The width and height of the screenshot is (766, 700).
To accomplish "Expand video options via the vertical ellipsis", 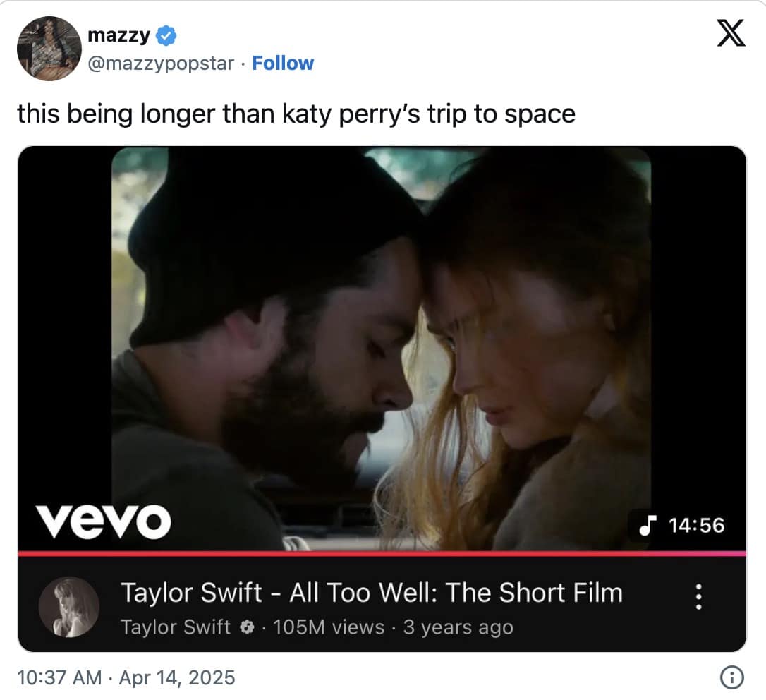I will [x=698, y=596].
